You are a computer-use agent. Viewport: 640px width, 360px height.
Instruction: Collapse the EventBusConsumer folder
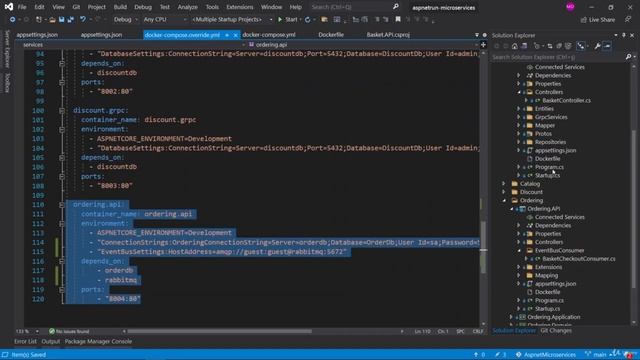[519, 251]
